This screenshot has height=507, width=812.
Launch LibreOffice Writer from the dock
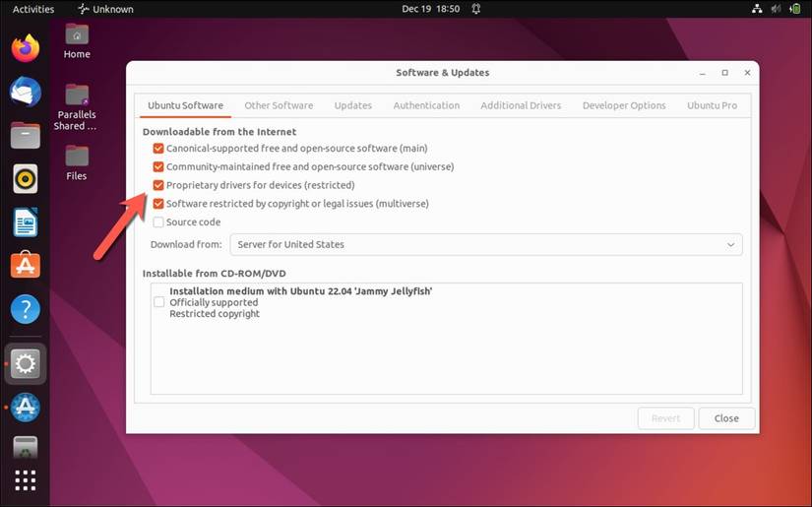(x=26, y=222)
